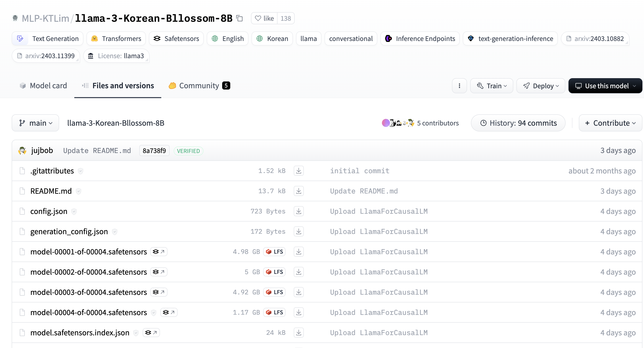The image size is (644, 348).
Task: Open Use this model dropdown
Action: coord(605,86)
